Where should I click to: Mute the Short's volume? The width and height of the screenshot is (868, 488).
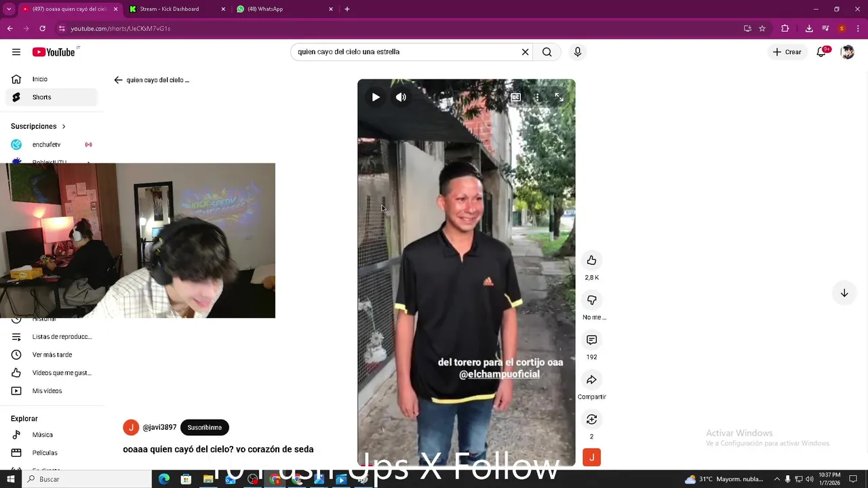click(401, 97)
